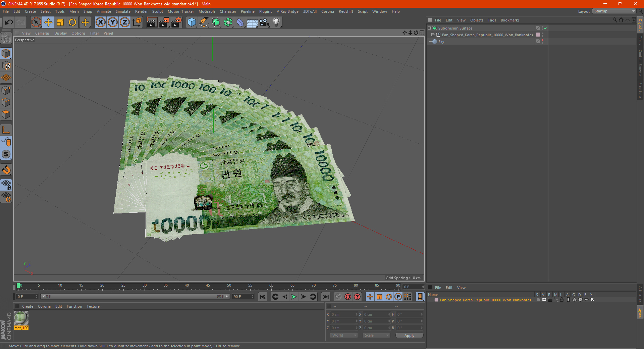Open the spline Pen tool
The height and width of the screenshot is (349, 644).
click(x=204, y=22)
